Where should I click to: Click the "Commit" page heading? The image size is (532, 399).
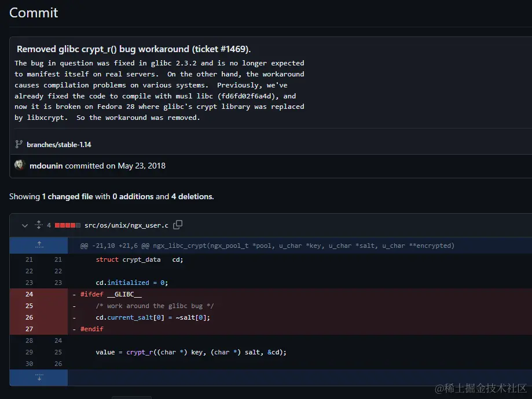point(34,12)
